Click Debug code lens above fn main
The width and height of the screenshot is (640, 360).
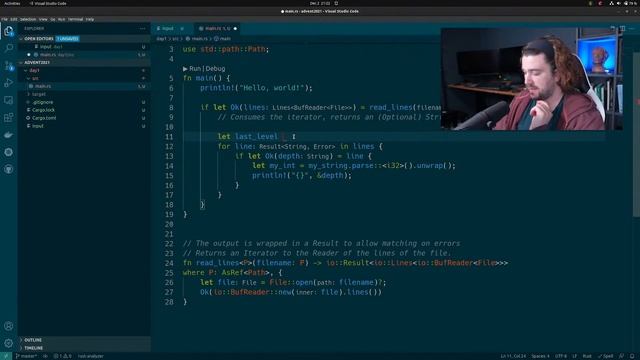click(215, 69)
